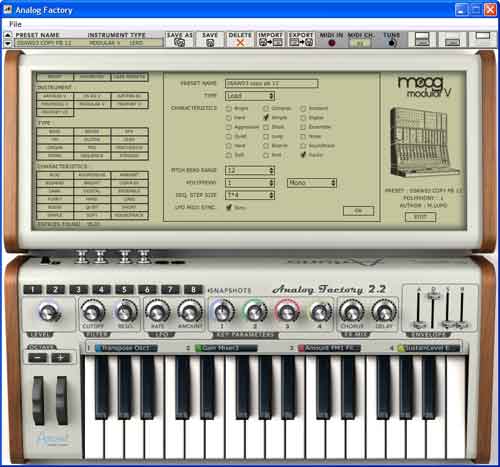
Task: Click the Tune knob in toolbar
Action: (x=392, y=43)
